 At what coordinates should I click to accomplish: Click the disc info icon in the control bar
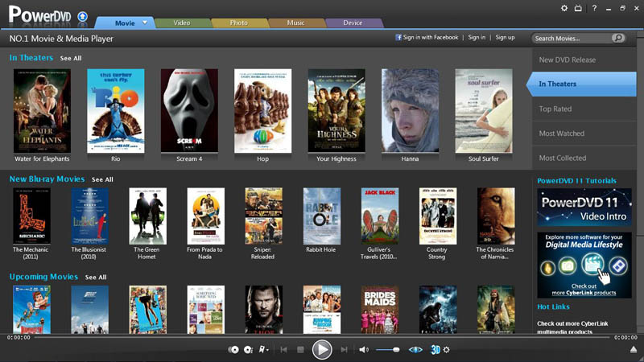coord(248,350)
